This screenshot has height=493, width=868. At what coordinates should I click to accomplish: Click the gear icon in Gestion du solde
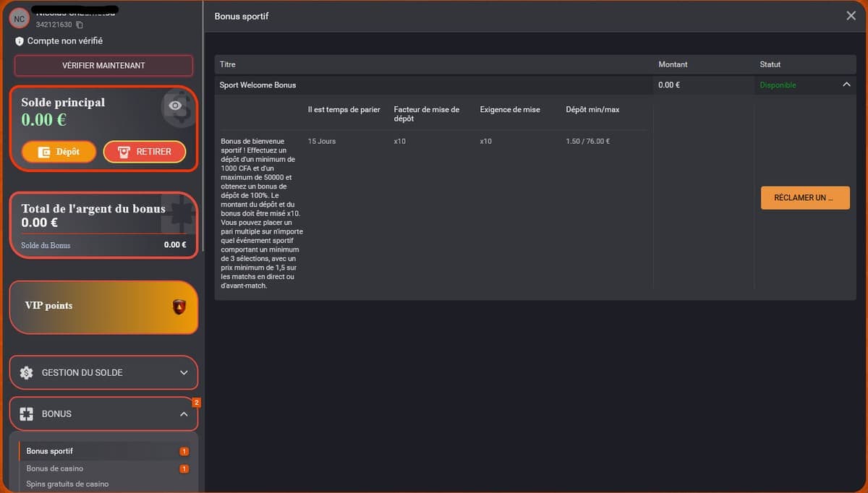tap(27, 373)
